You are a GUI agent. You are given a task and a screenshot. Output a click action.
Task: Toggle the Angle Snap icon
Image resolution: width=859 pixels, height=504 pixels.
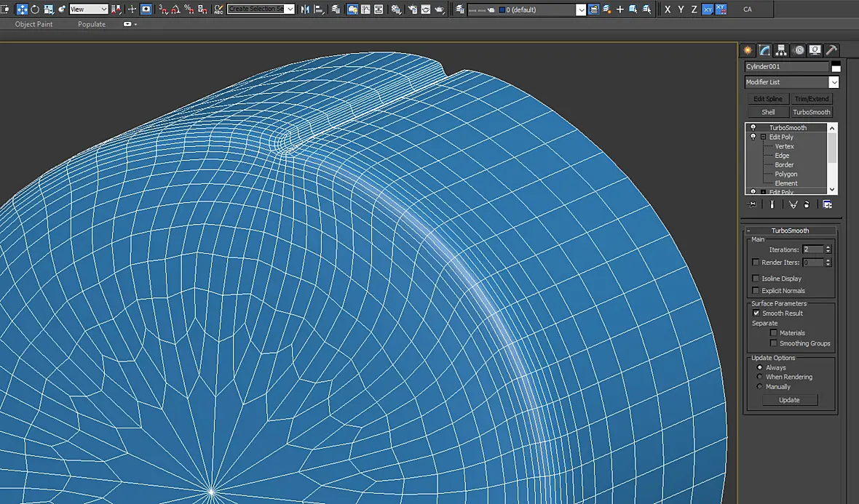[x=176, y=9]
